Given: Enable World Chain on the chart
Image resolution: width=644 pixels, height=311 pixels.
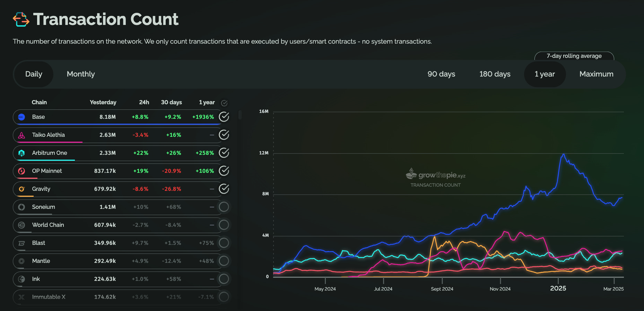Looking at the screenshot, I should tap(224, 225).
